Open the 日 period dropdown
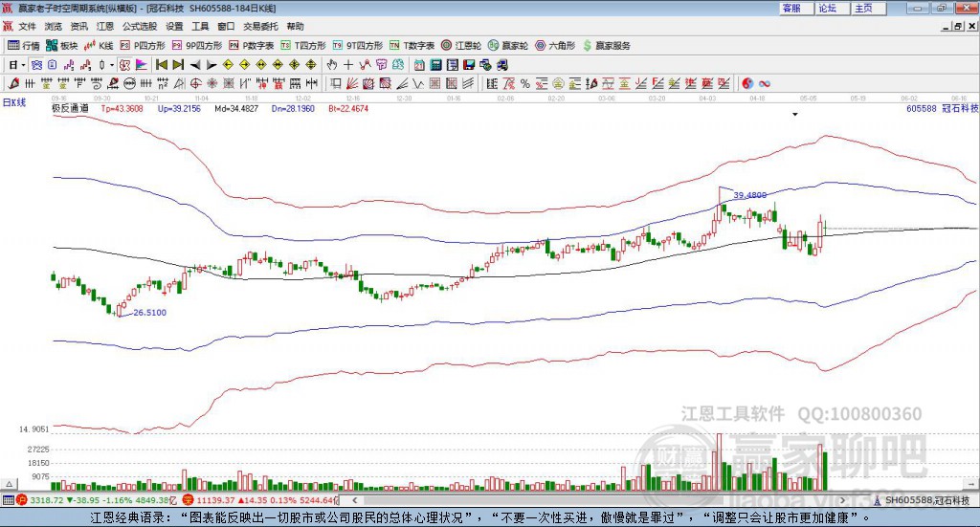This screenshot has height=527, width=980. pos(17,65)
